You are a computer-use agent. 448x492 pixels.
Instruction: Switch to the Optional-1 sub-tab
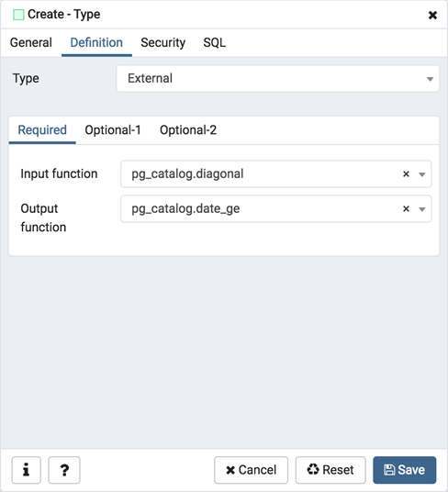tap(113, 130)
